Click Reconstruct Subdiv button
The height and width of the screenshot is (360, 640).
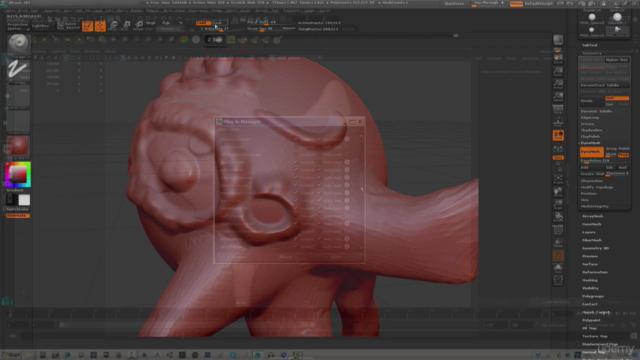(604, 85)
